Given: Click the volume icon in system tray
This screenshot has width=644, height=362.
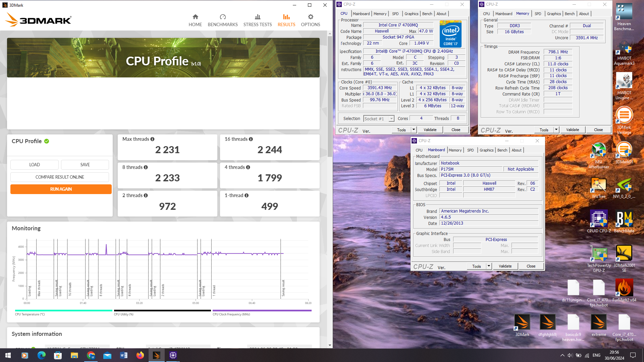Looking at the screenshot, I should pos(570,355).
